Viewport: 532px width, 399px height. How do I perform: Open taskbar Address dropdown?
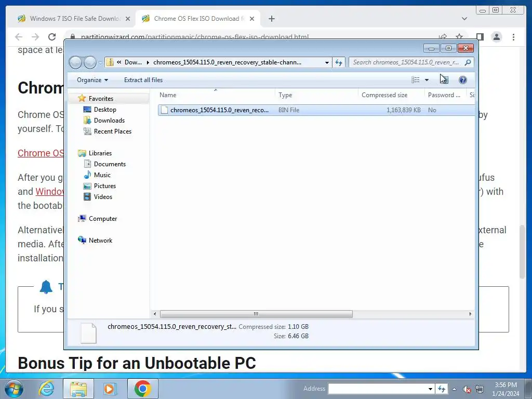click(x=430, y=389)
